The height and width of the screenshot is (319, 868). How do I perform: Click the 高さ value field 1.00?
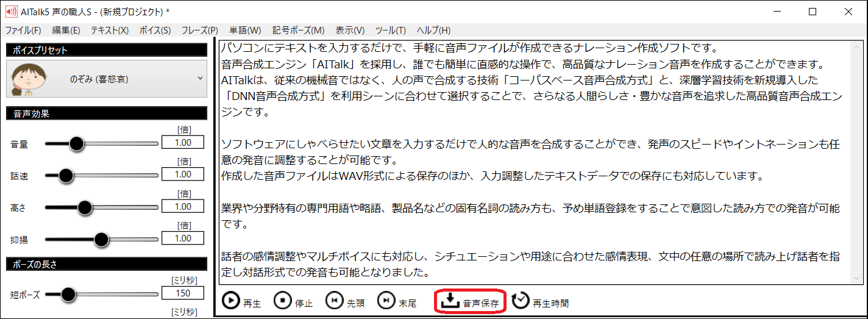pos(183,207)
